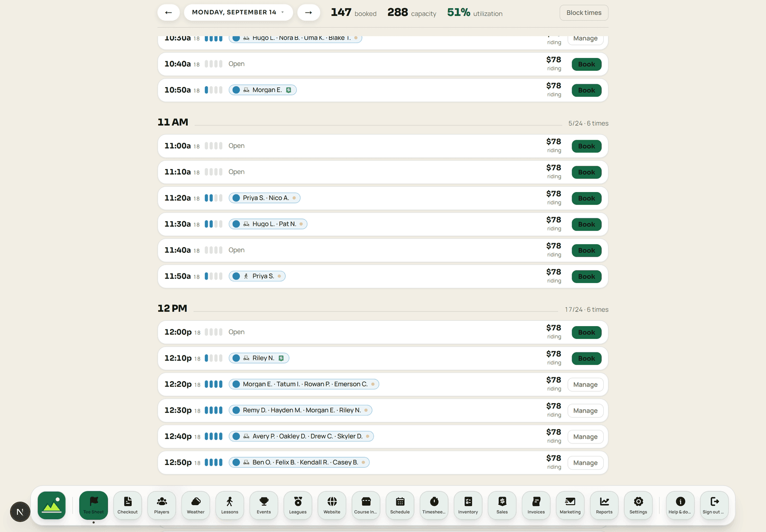Click the 12 PM section heading
Image resolution: width=766 pixels, height=532 pixels.
[172, 308]
